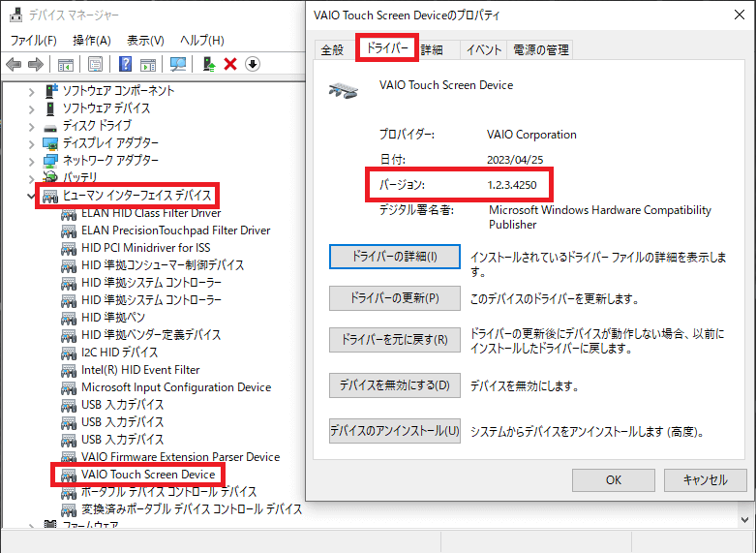Expand the ネットワーク アダプター node
The height and width of the screenshot is (553, 756).
[x=31, y=162]
